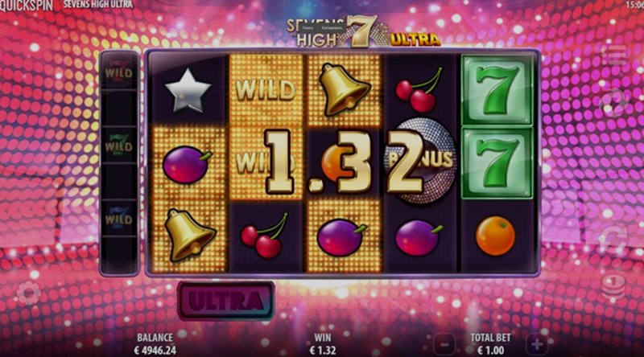This screenshot has width=644, height=357.
Task: Click the golden bell on first reel
Action: click(x=189, y=235)
